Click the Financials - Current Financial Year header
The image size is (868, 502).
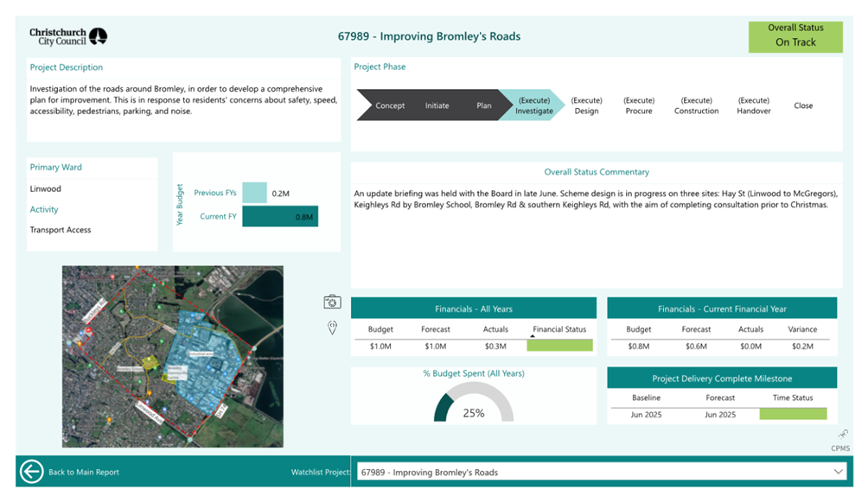coord(722,308)
